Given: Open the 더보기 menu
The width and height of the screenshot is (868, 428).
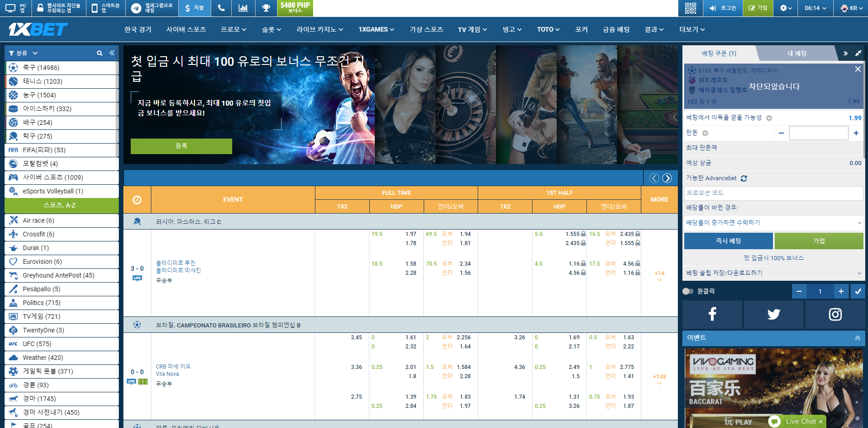Looking at the screenshot, I should (x=692, y=29).
